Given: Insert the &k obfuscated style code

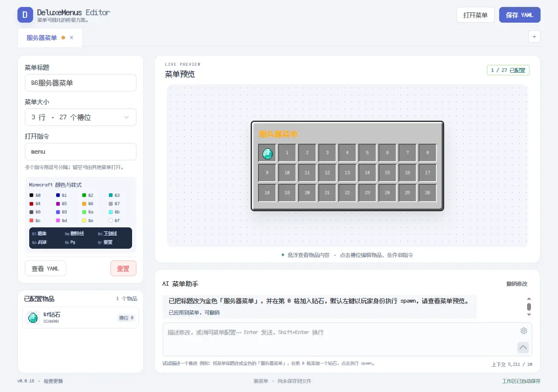Looking at the screenshot, I should (70, 242).
